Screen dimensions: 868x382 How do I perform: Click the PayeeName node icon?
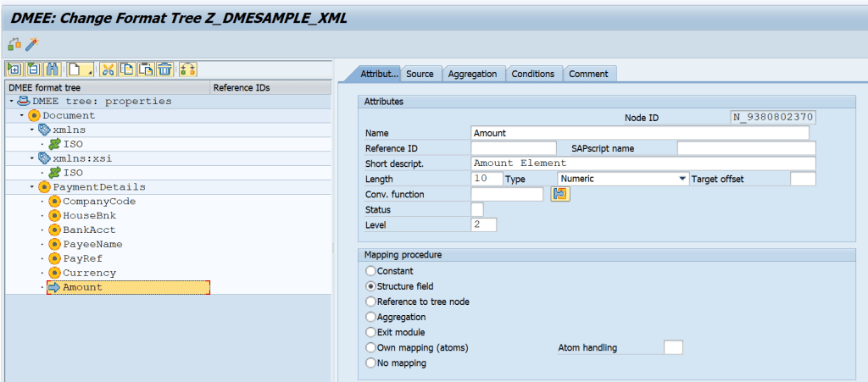point(54,244)
